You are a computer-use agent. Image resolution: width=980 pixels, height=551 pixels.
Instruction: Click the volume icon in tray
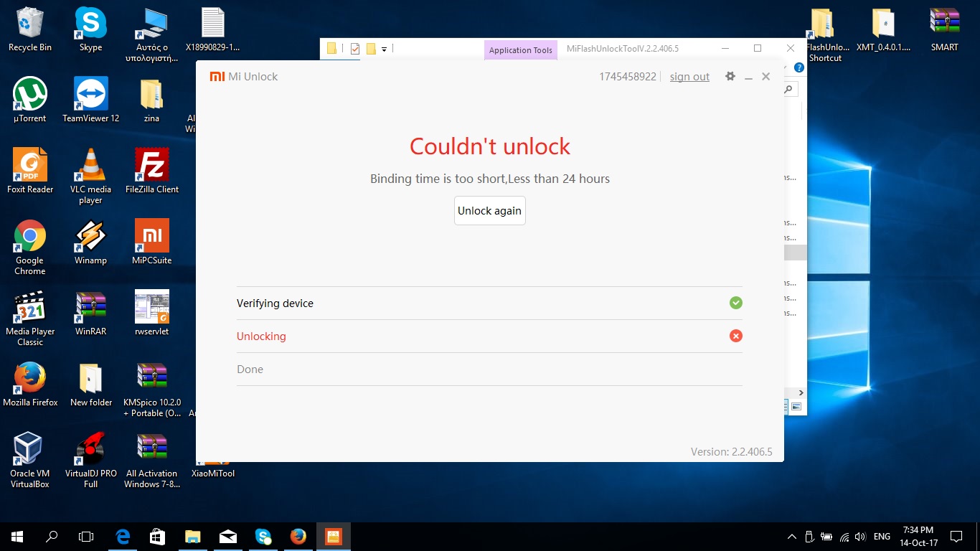tap(860, 537)
